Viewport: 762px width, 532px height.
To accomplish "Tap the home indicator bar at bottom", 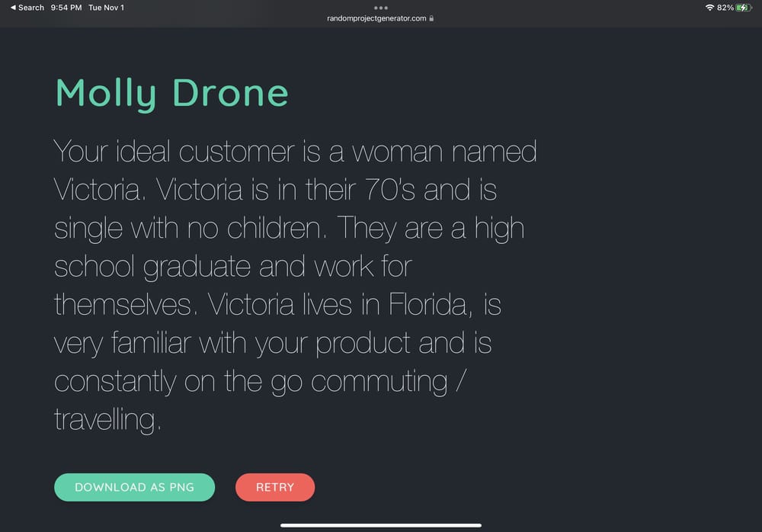I will click(380, 525).
